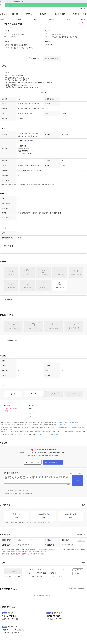The width and height of the screenshot is (87, 644).
Task: Click the blue 전송 button
Action: pyautogui.click(x=77, y=480)
